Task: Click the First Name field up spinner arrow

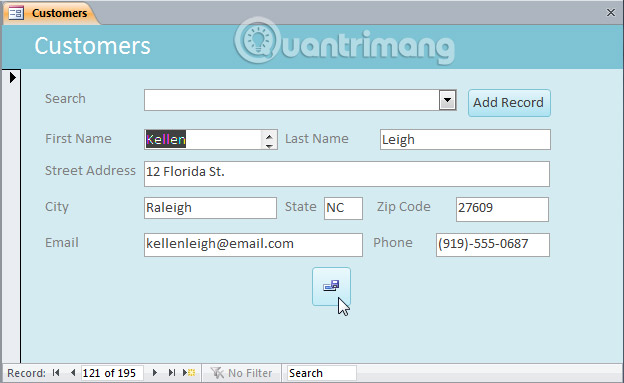Action: click(x=269, y=136)
